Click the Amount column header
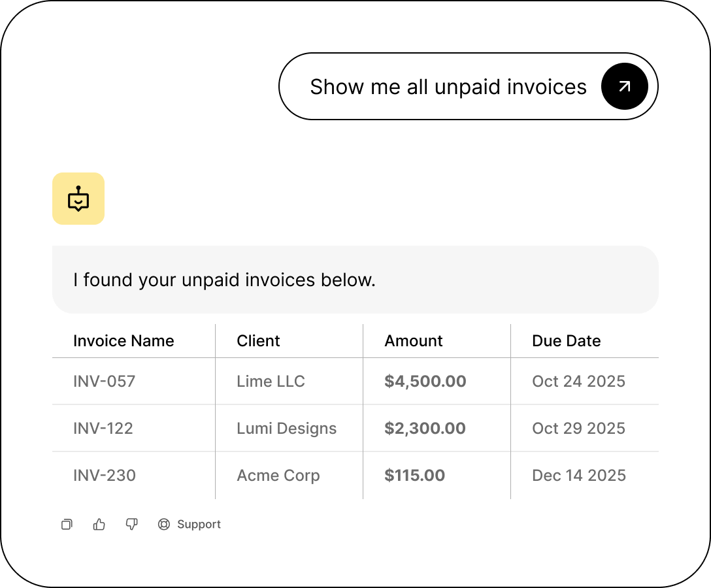 [414, 341]
